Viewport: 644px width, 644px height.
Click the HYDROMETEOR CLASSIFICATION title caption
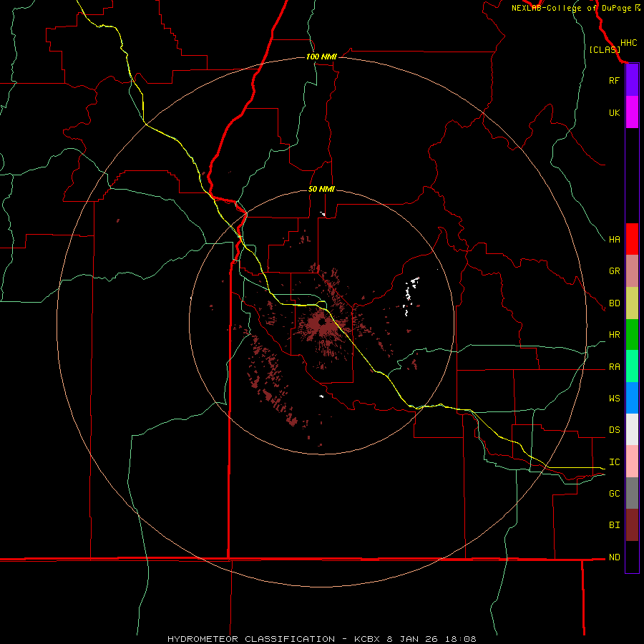[x=251, y=639]
